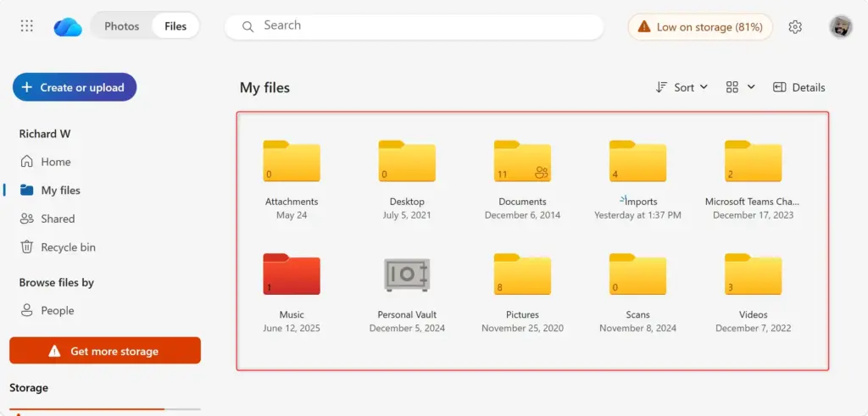Click the 'December 17, 2023' date text
Screen dimensions: 868x416
click(x=753, y=215)
